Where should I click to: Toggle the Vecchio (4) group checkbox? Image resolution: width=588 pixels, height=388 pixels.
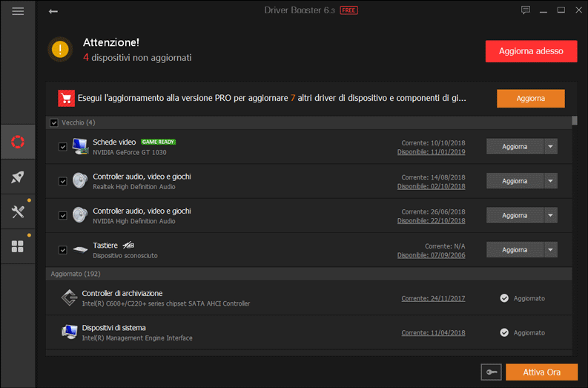click(x=54, y=122)
